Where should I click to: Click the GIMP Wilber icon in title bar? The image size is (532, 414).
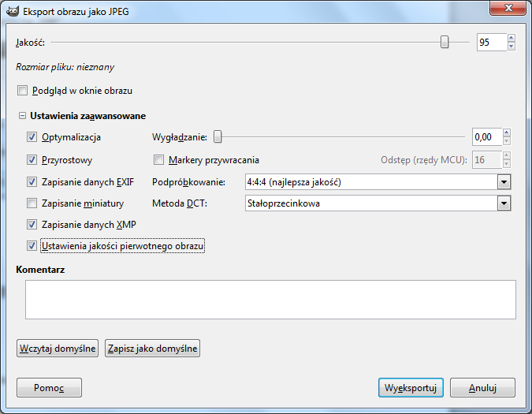click(x=12, y=11)
